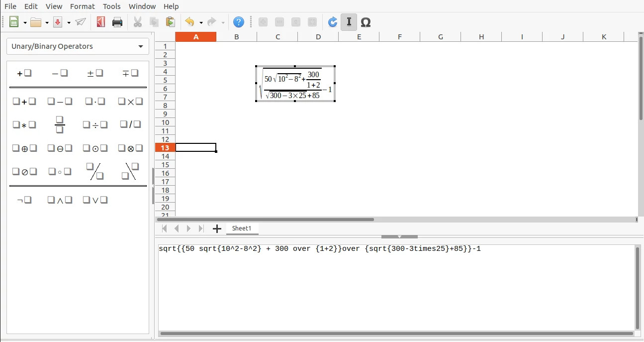
Task: Insert the widebslash backslash diagonal element
Action: point(130,171)
